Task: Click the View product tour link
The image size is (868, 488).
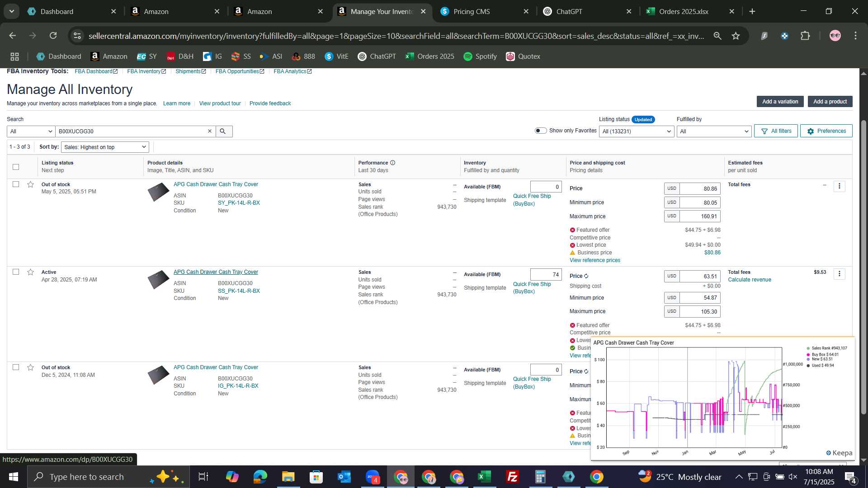Action: [220, 103]
